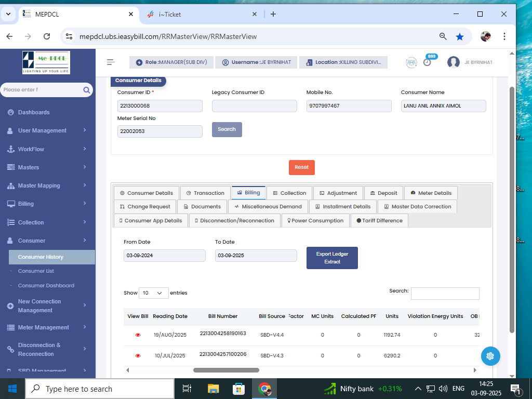Expand Masters menu
Screen dimensions: 532x399
47,167
